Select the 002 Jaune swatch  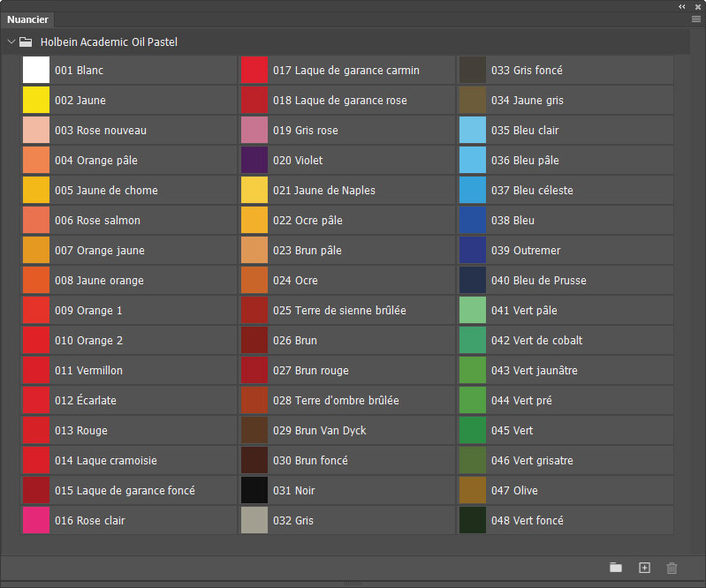(x=36, y=101)
